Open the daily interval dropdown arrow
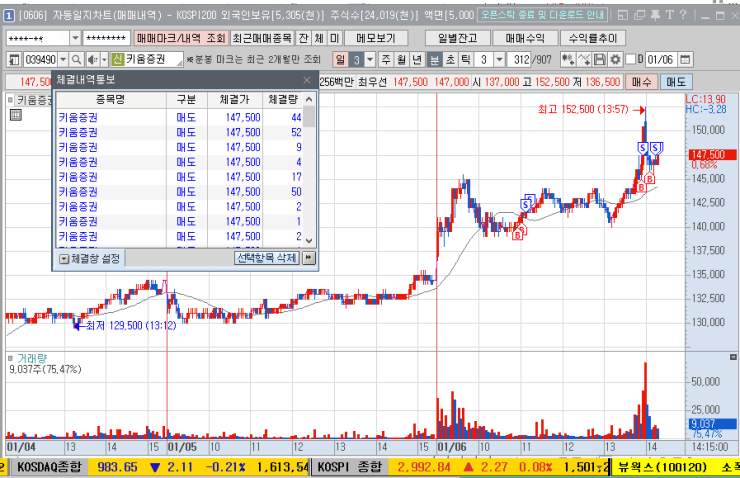This screenshot has width=740, height=478. tap(370, 59)
